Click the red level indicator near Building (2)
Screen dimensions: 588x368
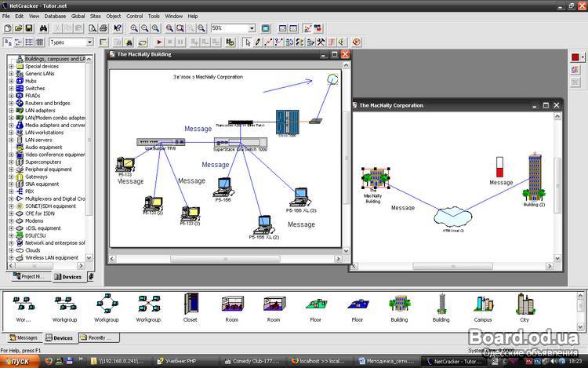[x=499, y=167]
